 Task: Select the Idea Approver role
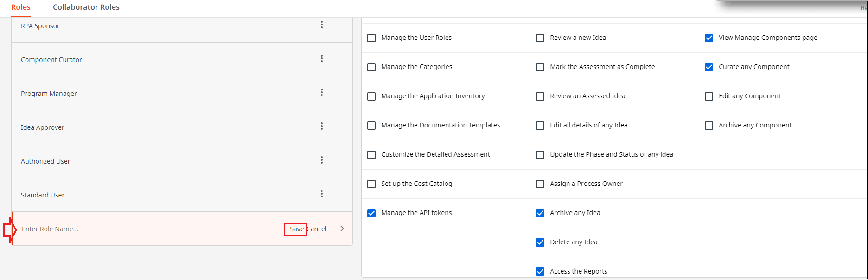[x=182, y=127]
